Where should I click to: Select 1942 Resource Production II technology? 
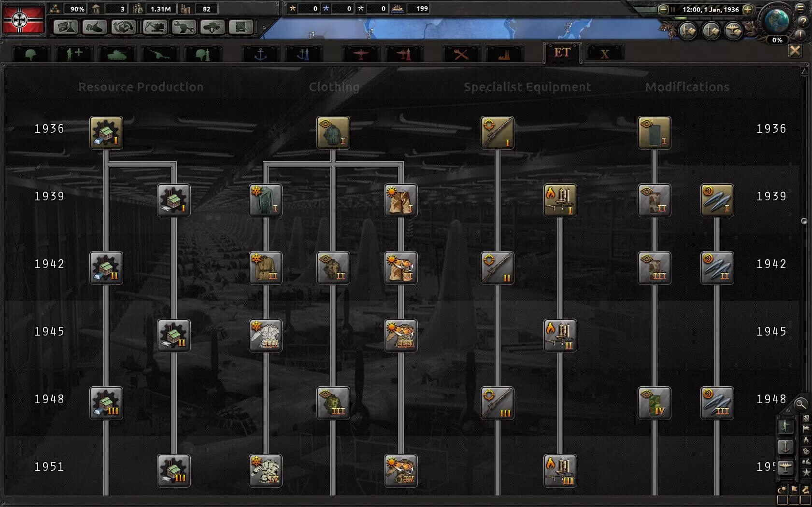[x=106, y=268]
